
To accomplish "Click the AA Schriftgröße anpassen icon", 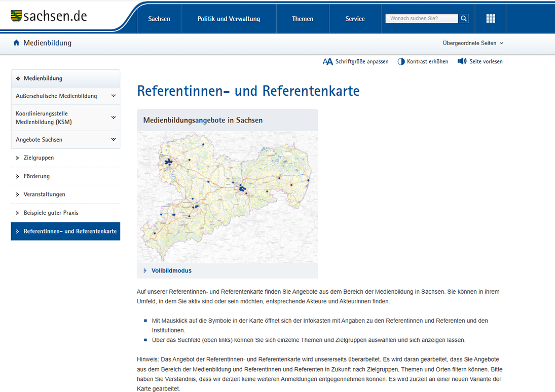I will [327, 61].
